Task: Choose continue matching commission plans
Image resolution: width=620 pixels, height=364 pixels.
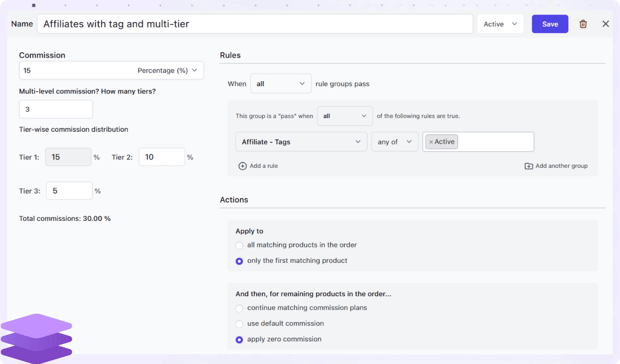Action: [x=239, y=308]
